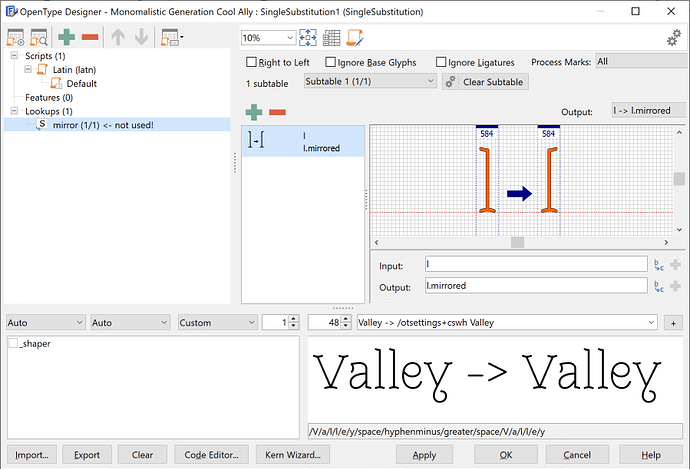690x469 pixels.
Task: Open the Process Marks dropdown
Action: [x=639, y=62]
